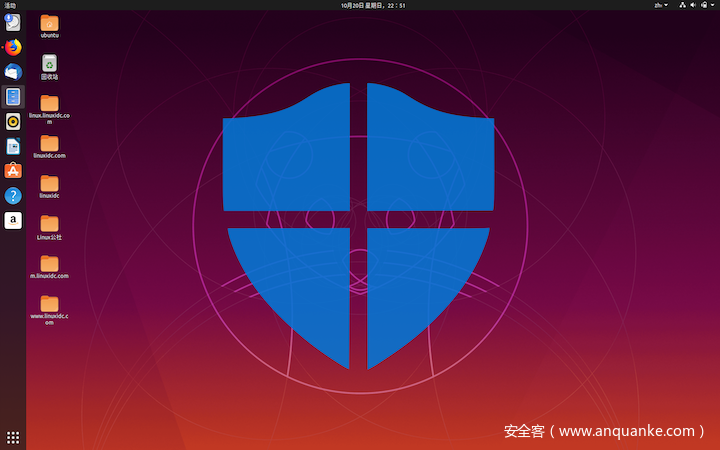Open Thunderbird mail from the dock
Screen dimensions: 720x450
tap(13, 72)
